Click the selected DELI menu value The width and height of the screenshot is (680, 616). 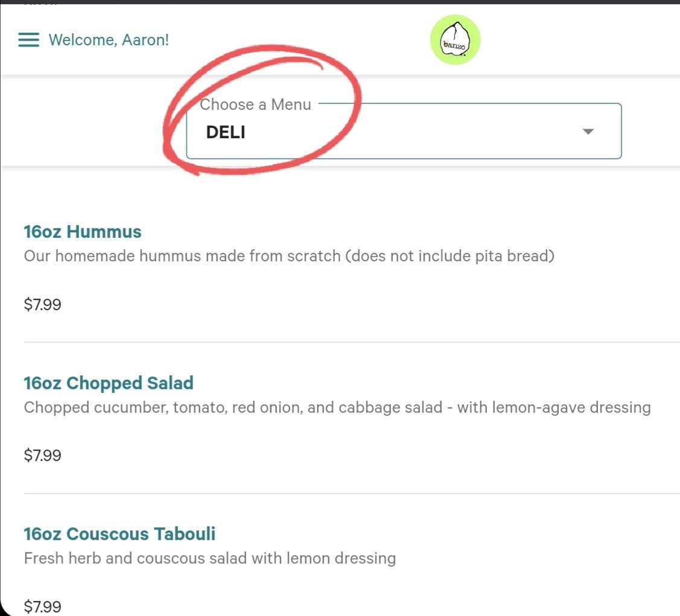click(226, 132)
